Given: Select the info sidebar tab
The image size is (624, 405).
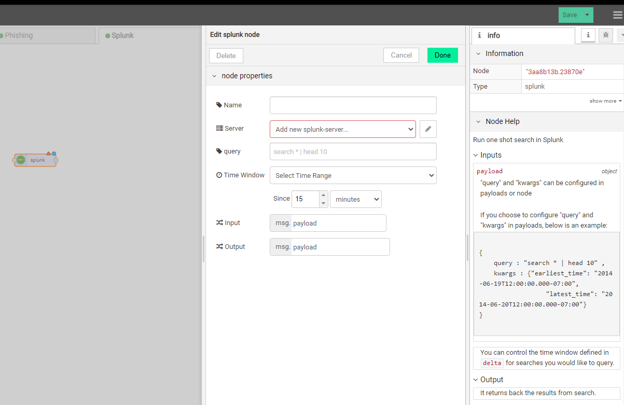Looking at the screenshot, I should 523,35.
